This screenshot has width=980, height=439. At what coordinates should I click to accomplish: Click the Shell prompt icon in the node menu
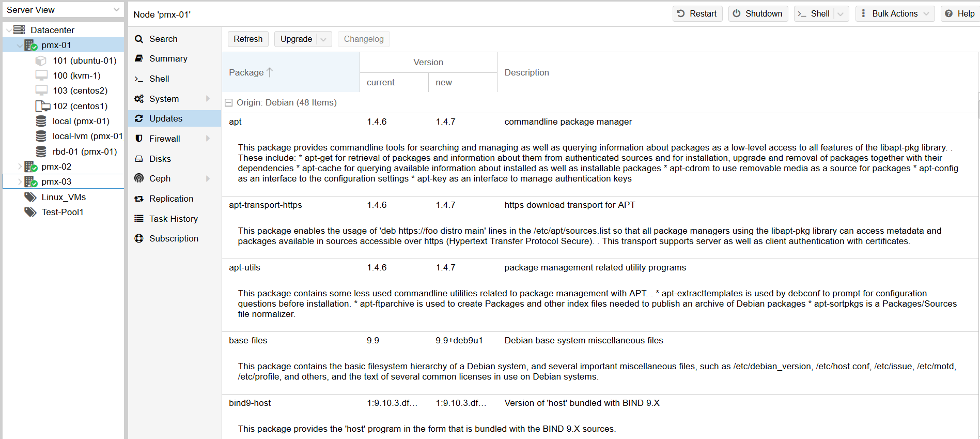pyautogui.click(x=139, y=79)
